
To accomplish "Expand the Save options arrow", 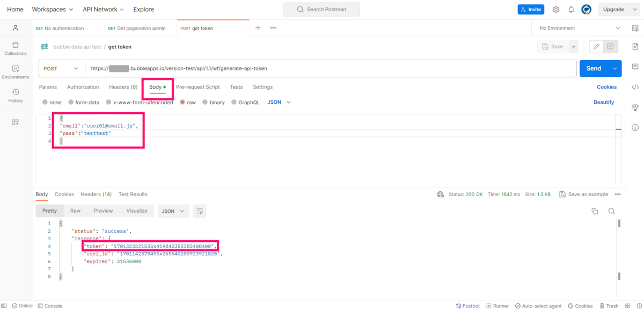I will click(573, 47).
